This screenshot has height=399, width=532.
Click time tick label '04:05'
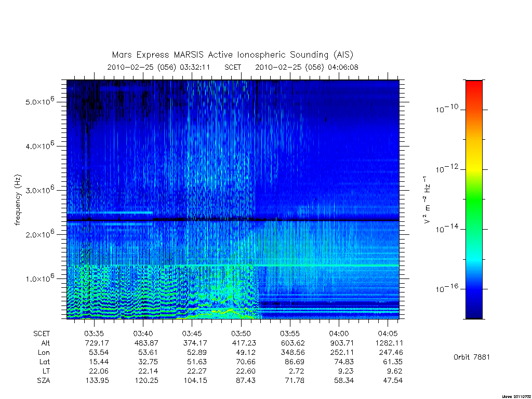tap(388, 334)
